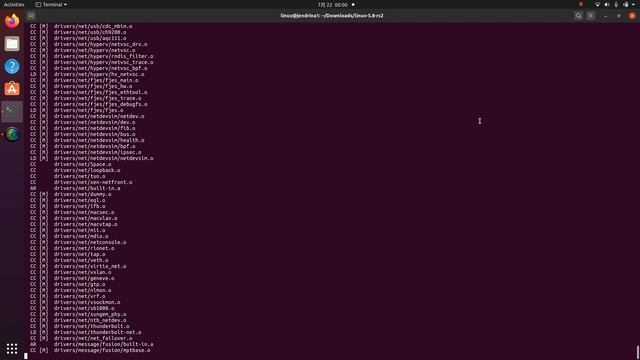Click the terminal search magnifier icon

pos(578,16)
